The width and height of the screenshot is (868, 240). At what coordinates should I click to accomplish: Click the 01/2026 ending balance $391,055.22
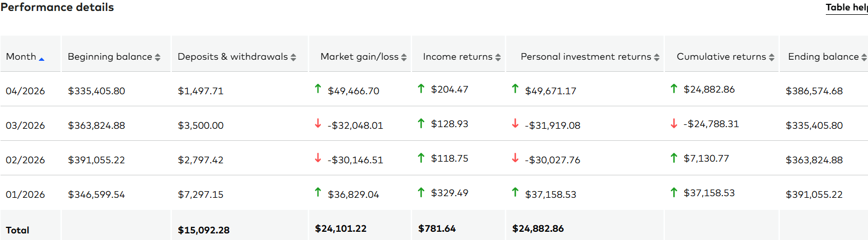click(x=814, y=195)
